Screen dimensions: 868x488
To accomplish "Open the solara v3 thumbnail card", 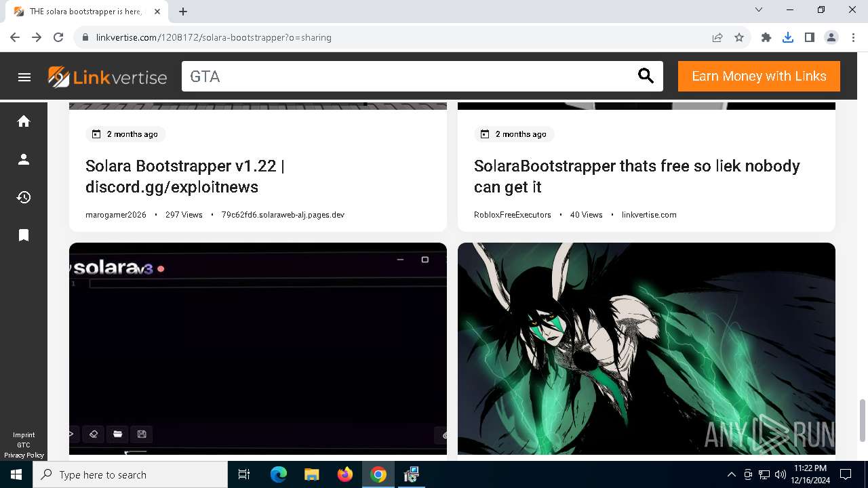I will 258,348.
